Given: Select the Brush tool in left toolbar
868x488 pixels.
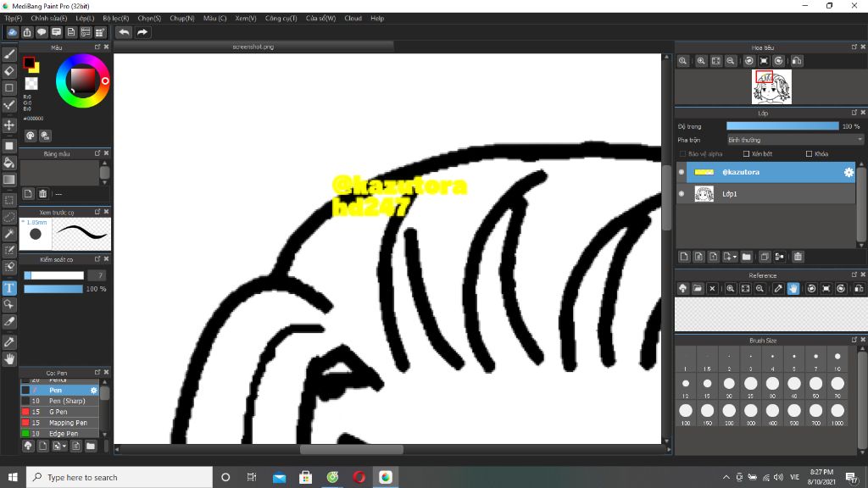Looking at the screenshot, I should pyautogui.click(x=9, y=53).
